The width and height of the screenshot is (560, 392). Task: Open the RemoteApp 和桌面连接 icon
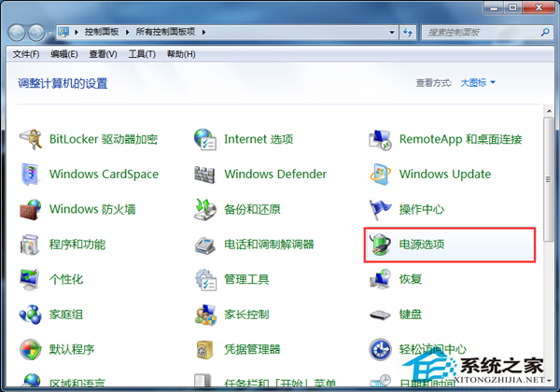(x=380, y=139)
